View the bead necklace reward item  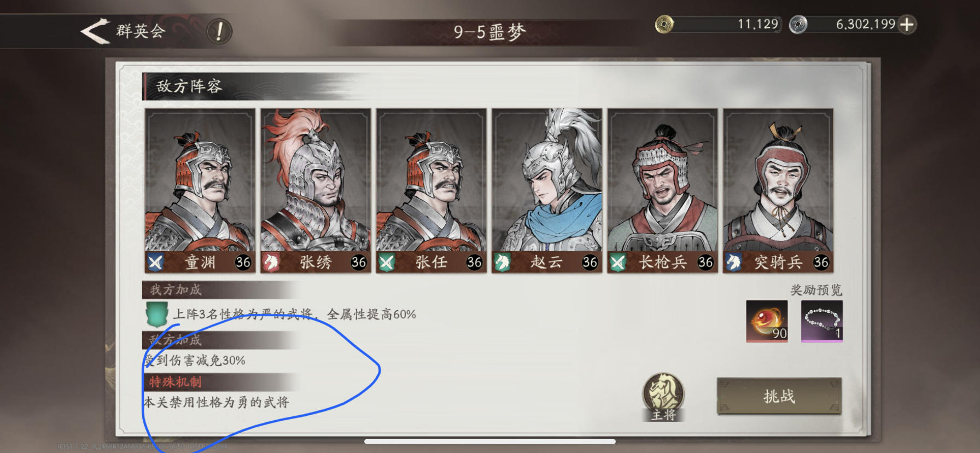(x=821, y=321)
